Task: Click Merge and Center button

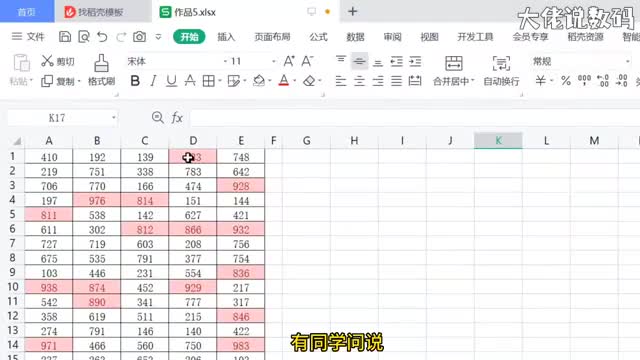Action: pos(453,71)
